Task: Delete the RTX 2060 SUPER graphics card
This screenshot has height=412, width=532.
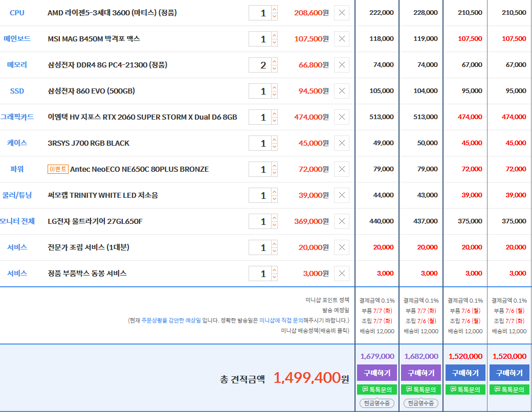Action: click(342, 117)
